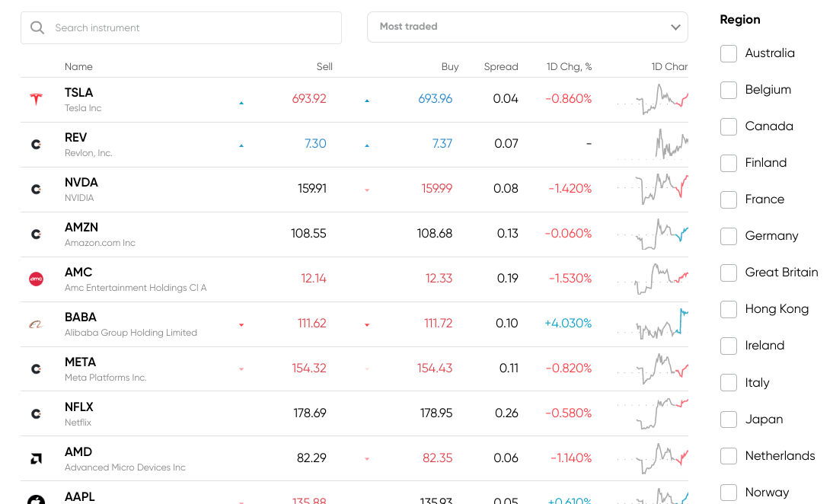Click TSLA buy price 693.96
This screenshot has height=504, width=833.
435,99
